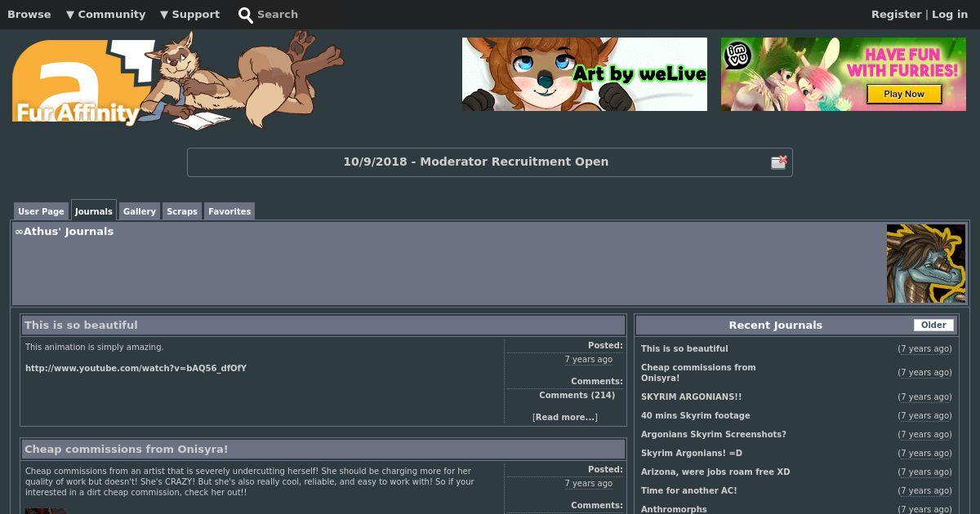
Task: Open 'Argonians Skyrim Screenshots?' journal
Action: [714, 435]
